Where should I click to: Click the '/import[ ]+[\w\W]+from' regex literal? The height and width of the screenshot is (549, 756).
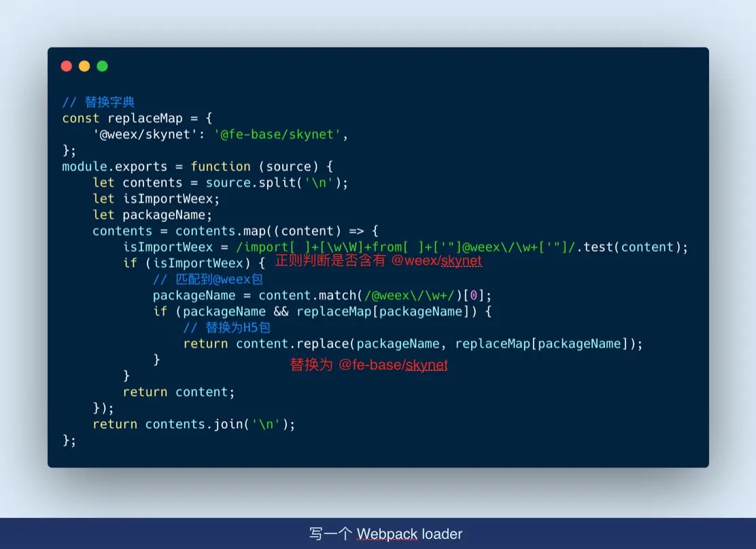pyautogui.click(x=406, y=247)
